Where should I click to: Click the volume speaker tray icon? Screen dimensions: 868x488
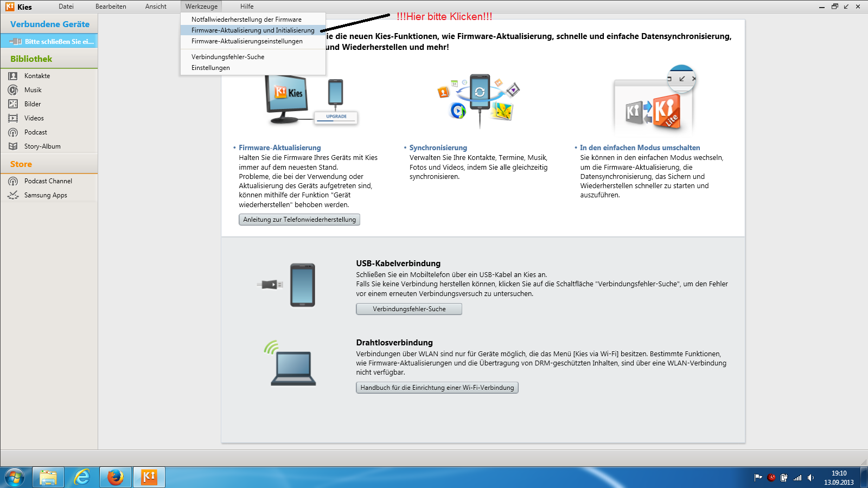tap(810, 478)
